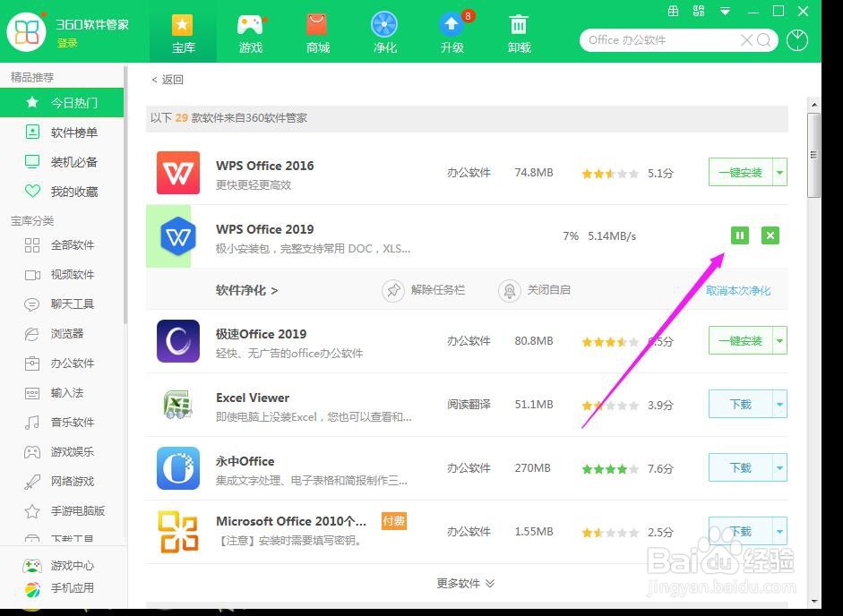Select the 网络游戏 category
Screen dimensions: 843x616
[x=62, y=482]
